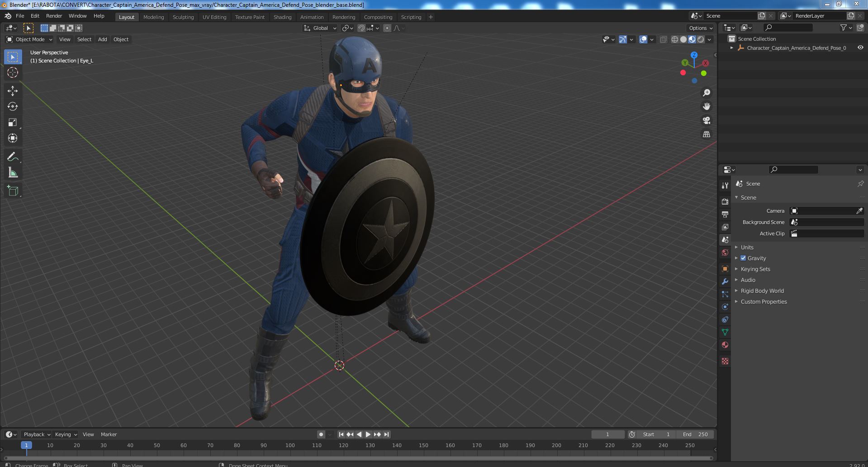
Task: Open the Add menu in viewport header
Action: point(103,39)
